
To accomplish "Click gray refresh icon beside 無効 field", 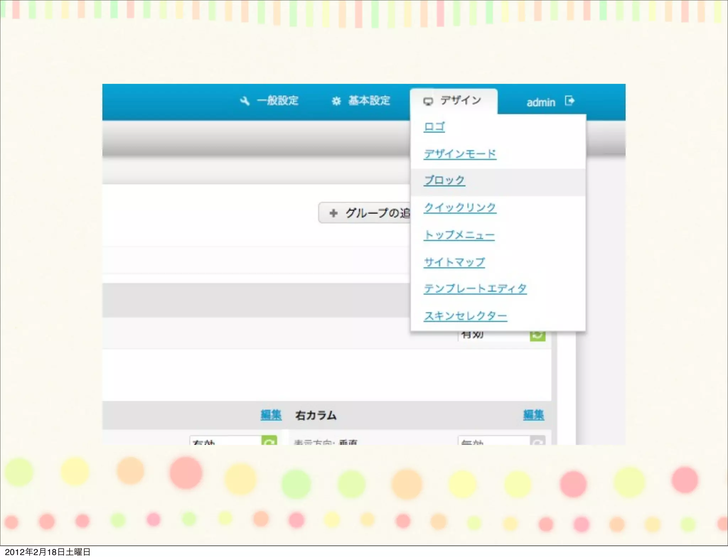I will 537,441.
